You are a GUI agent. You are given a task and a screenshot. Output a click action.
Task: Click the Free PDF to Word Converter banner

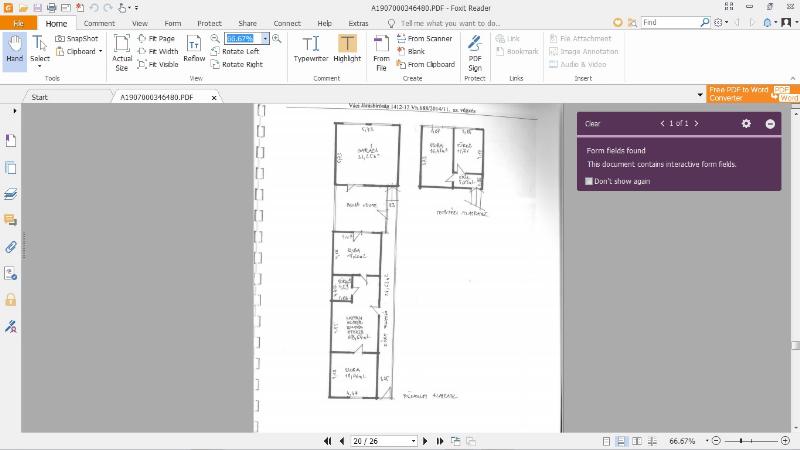(739, 93)
